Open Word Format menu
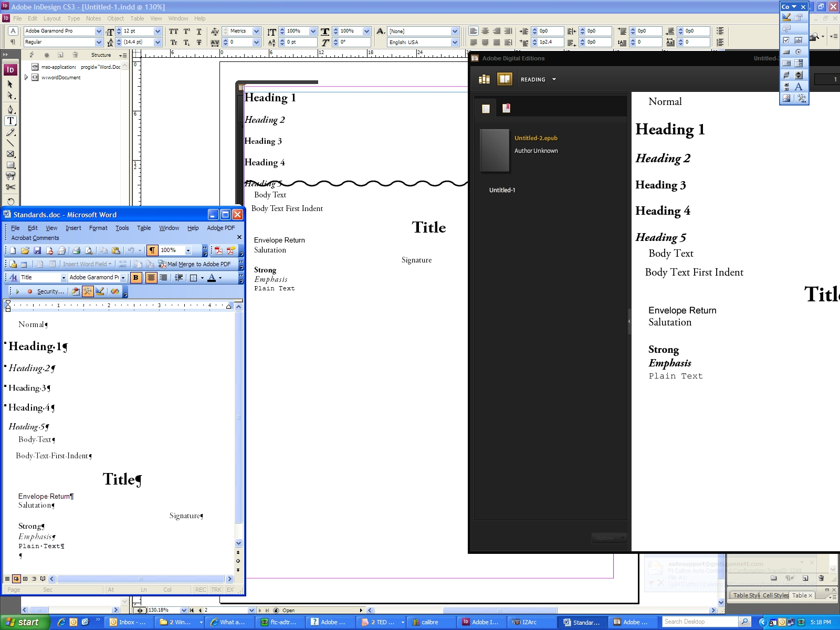Screen dimensions: 840x630 pos(98,228)
